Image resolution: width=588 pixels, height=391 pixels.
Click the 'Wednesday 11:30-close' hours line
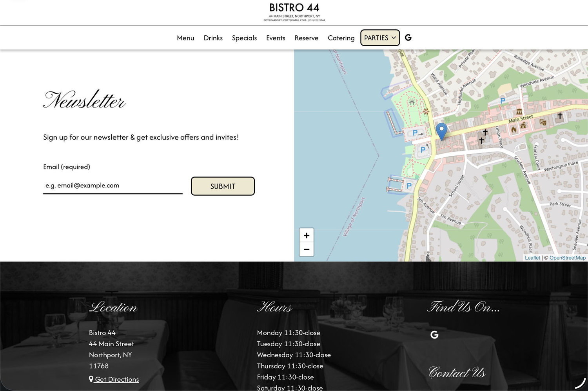pos(294,355)
